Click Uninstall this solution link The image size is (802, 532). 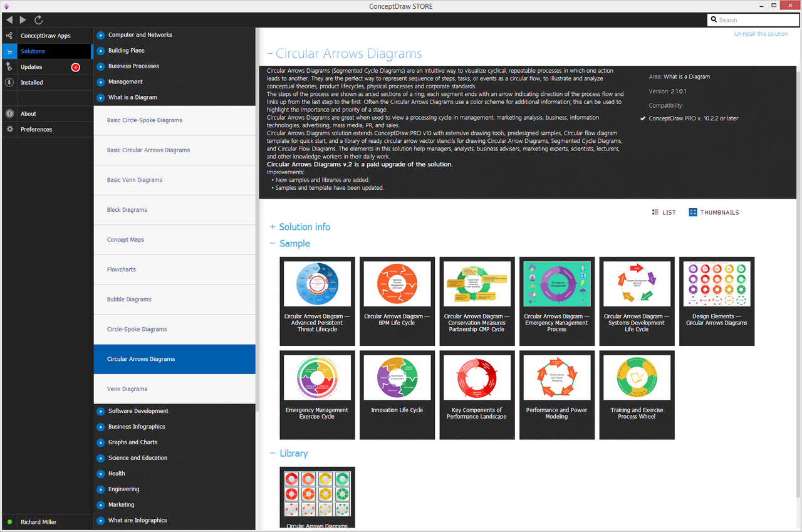(x=761, y=34)
